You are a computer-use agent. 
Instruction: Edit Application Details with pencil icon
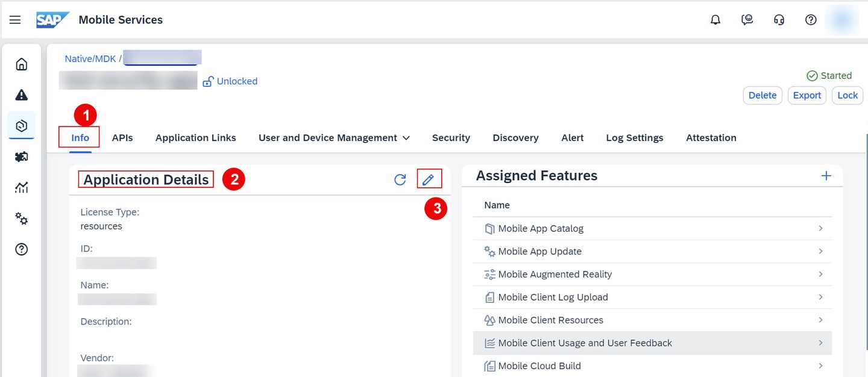click(x=429, y=179)
